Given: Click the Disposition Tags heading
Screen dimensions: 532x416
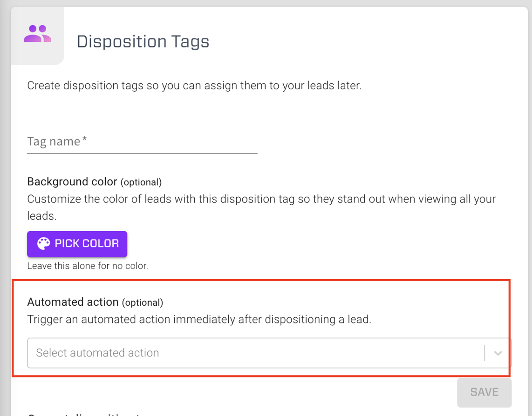Looking at the screenshot, I should click(143, 41).
